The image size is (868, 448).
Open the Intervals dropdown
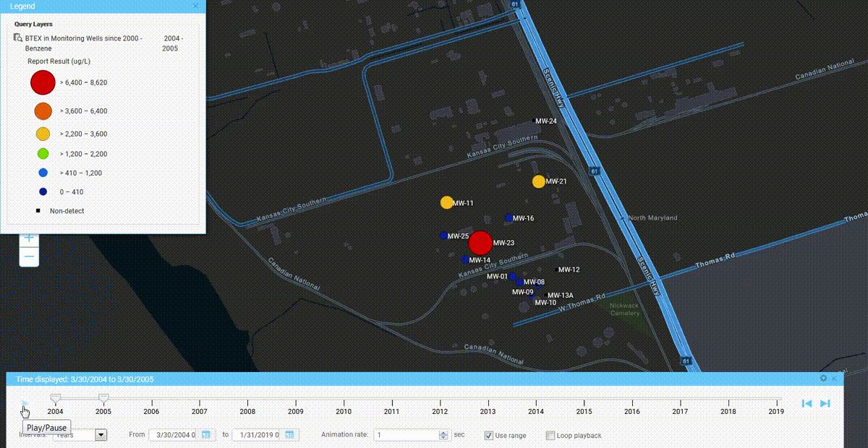pos(101,435)
